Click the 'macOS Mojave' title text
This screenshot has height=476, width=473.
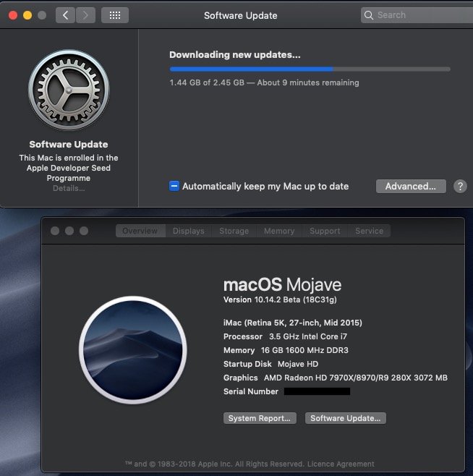[x=282, y=285]
